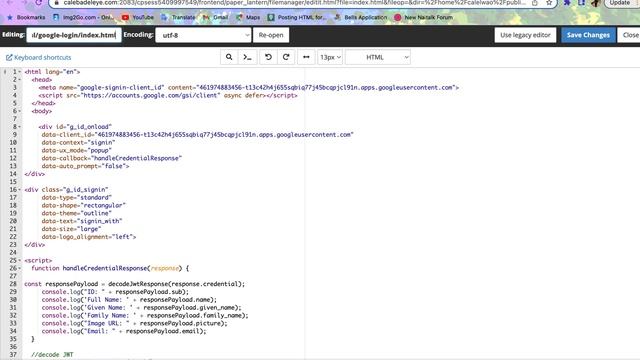Open the Posting HTML for... bookmark
Screen dimensions: 640x360
[x=297, y=18]
